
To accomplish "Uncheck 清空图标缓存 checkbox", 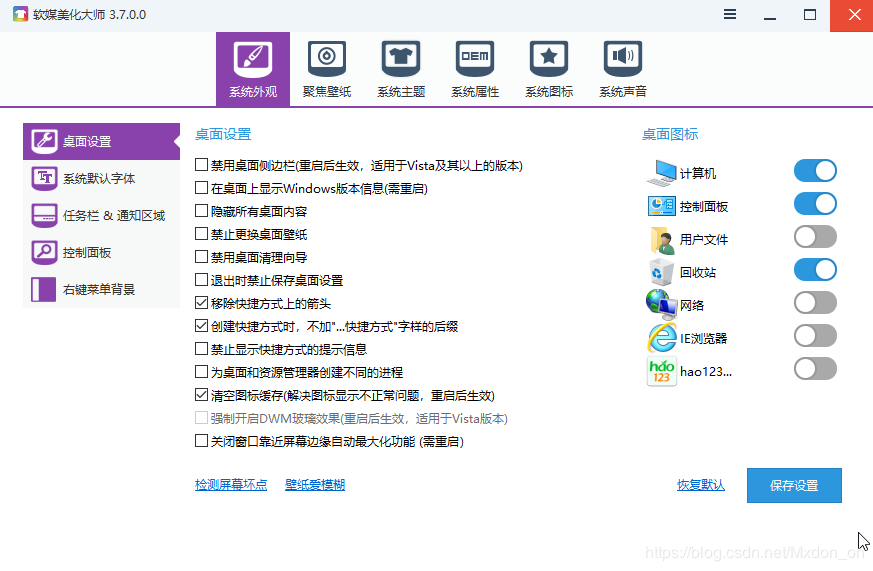I will tap(202, 395).
